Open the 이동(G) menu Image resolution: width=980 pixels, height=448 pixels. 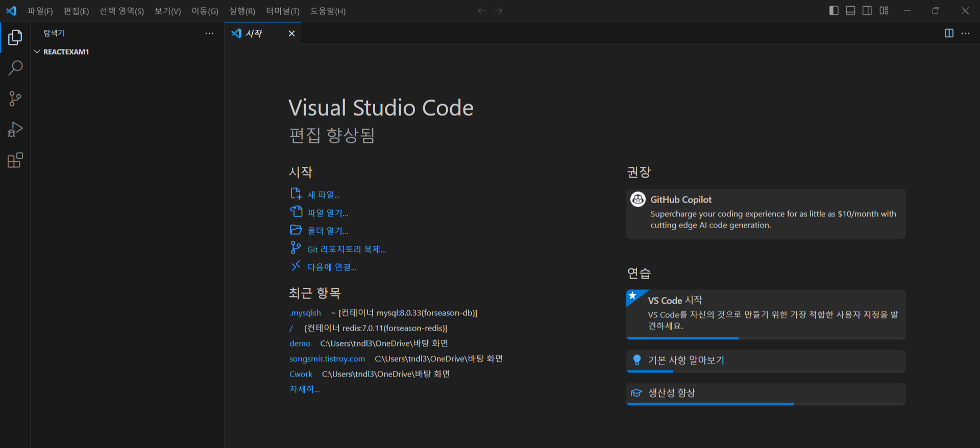[205, 11]
